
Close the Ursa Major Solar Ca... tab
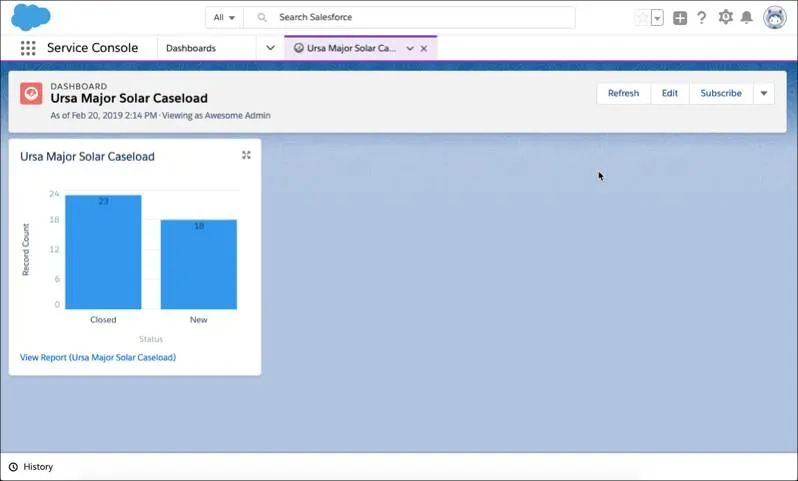click(423, 49)
